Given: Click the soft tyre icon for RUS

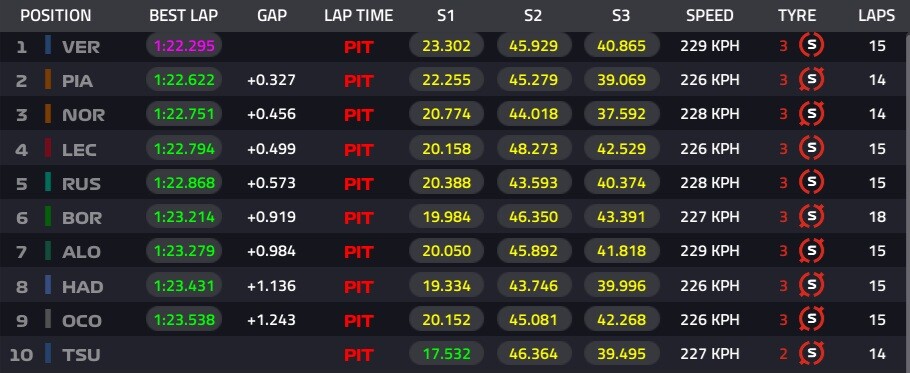Looking at the screenshot, I should coord(811,182).
